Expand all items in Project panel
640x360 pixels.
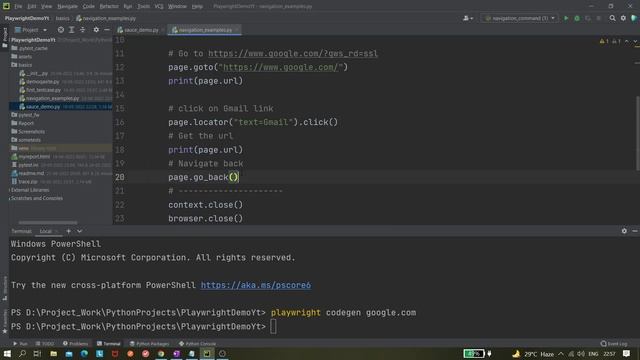71,30
